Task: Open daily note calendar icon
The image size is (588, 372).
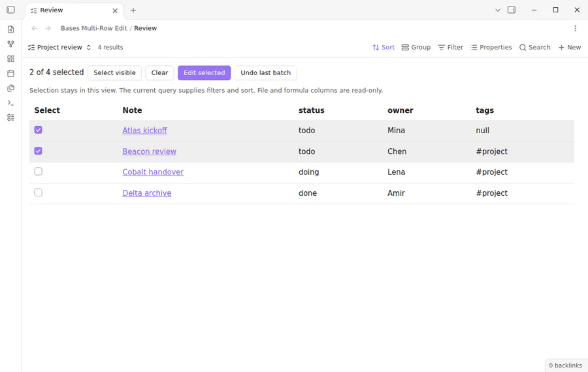Action: coord(11,74)
